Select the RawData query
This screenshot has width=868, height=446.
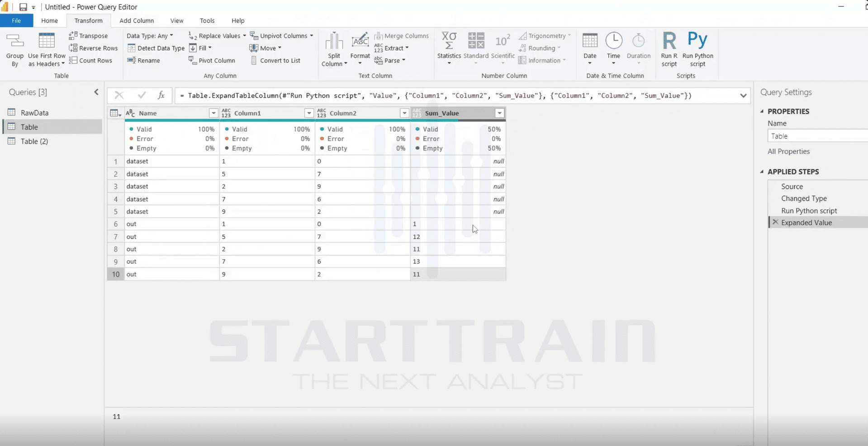coord(34,113)
